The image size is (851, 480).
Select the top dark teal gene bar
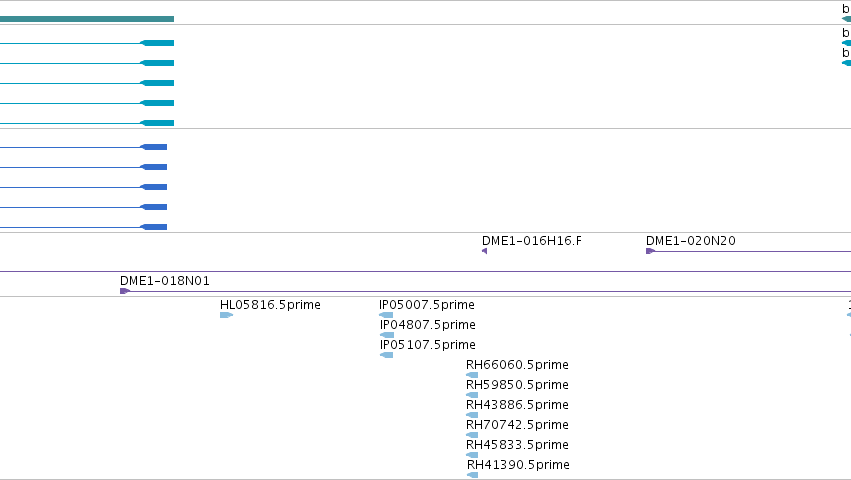tap(87, 19)
